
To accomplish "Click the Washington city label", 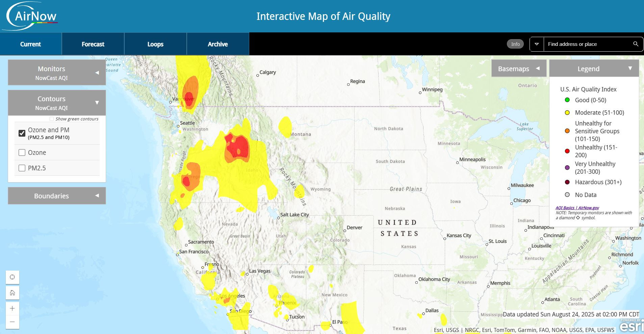I will pos(628,238).
